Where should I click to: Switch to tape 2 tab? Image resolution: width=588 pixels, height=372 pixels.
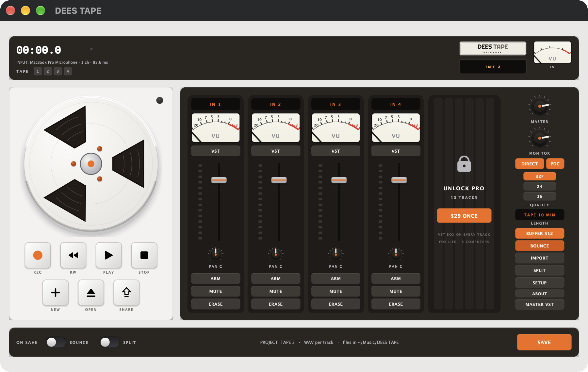point(48,71)
